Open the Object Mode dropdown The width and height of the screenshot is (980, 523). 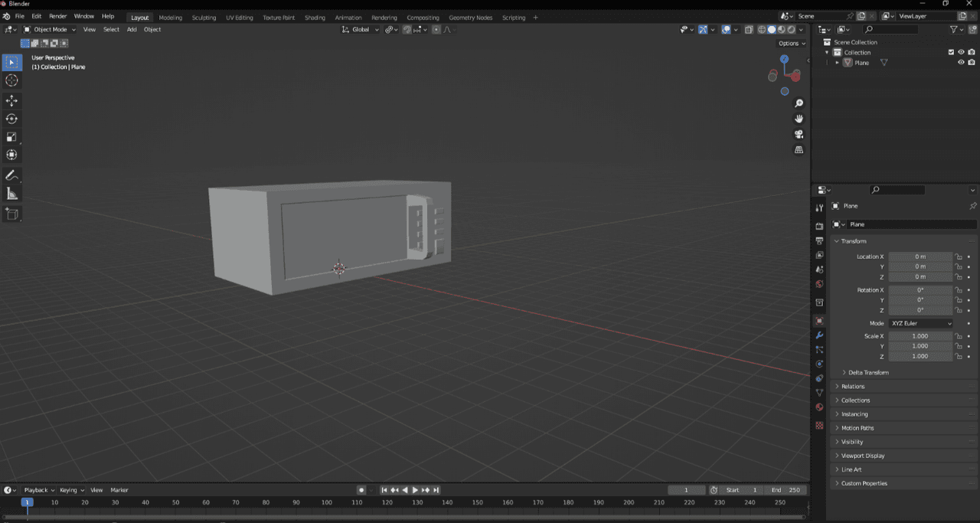50,29
